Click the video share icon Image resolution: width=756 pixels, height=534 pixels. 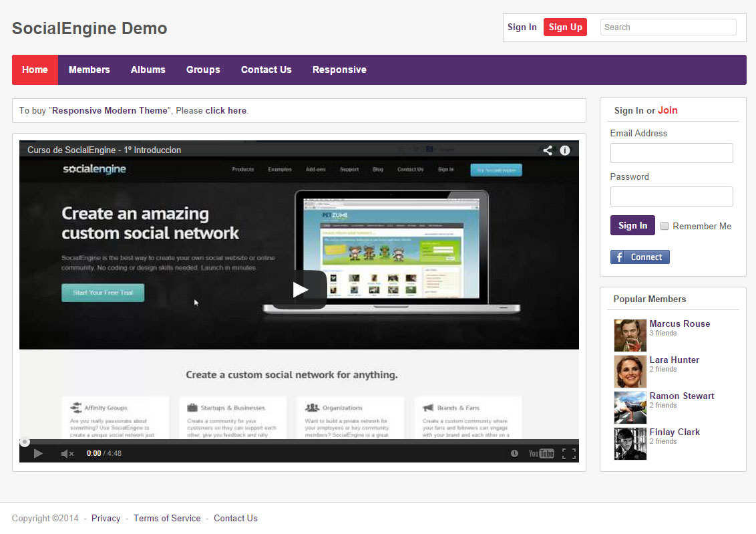tap(548, 150)
